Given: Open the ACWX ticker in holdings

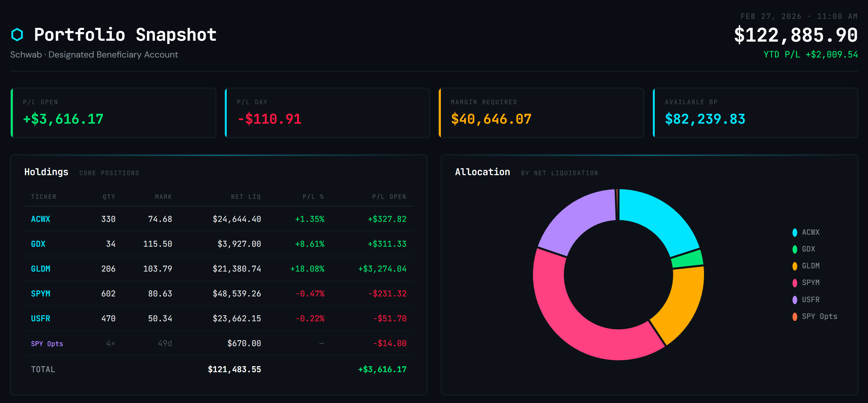Looking at the screenshot, I should [40, 219].
